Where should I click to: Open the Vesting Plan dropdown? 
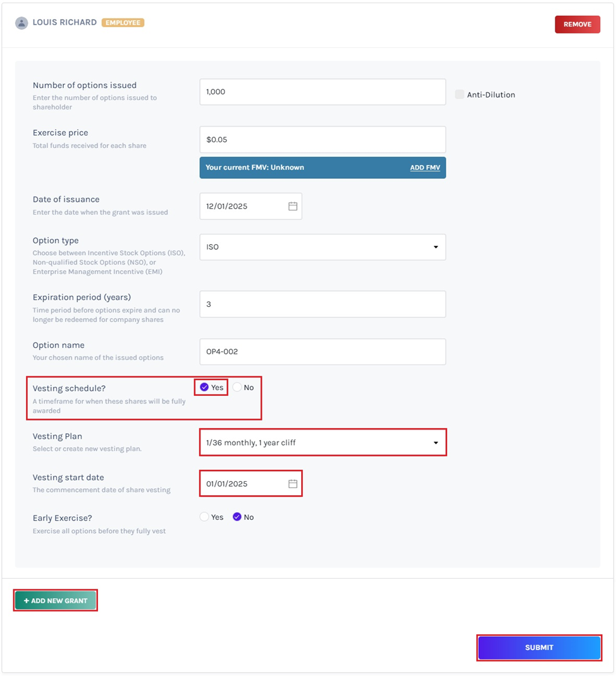point(323,443)
